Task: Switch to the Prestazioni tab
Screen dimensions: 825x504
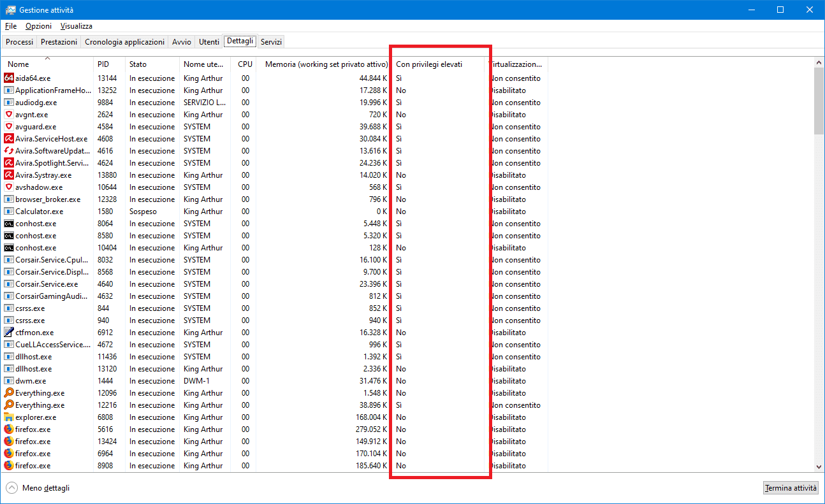Action: coord(59,42)
